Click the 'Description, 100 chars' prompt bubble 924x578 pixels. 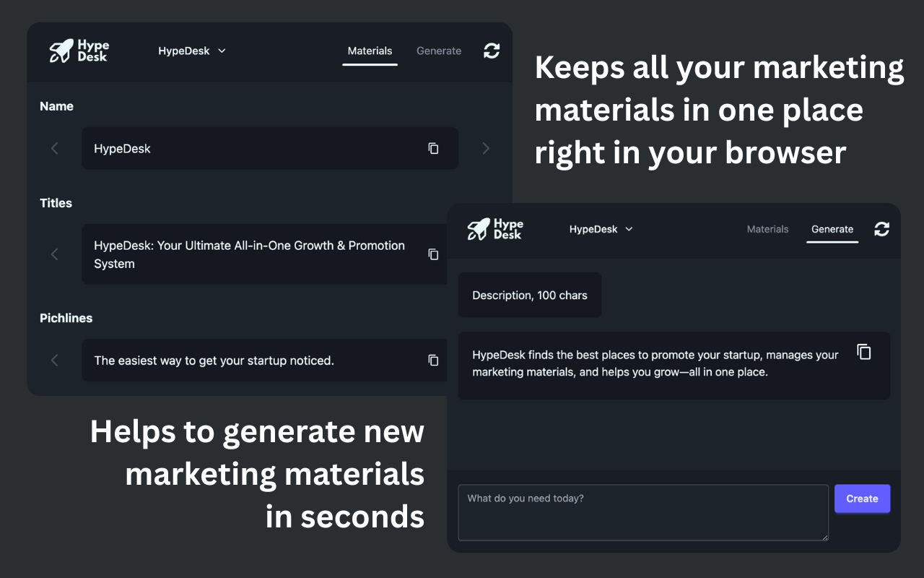click(x=530, y=295)
